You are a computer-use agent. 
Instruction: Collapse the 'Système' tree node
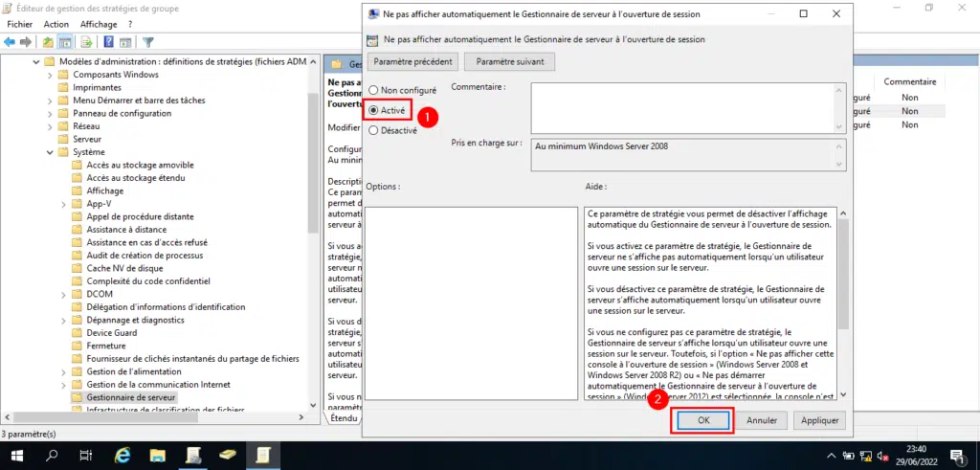pos(50,152)
